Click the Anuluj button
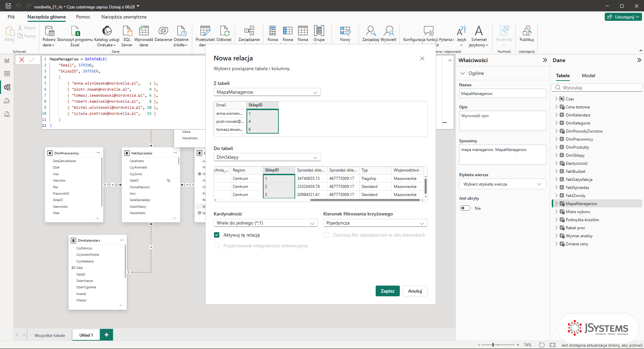The height and width of the screenshot is (349, 644). pyautogui.click(x=415, y=291)
